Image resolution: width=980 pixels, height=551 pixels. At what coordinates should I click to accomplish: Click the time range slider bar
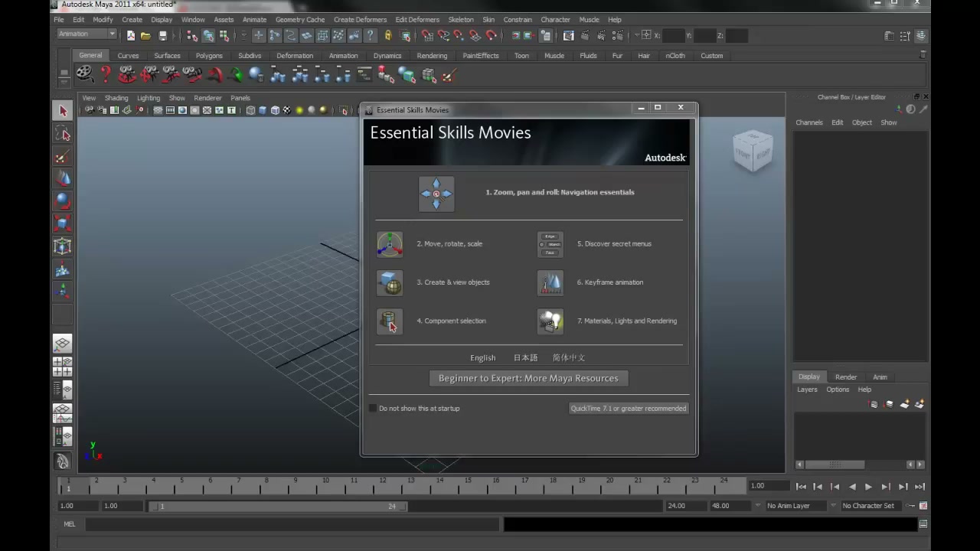pyautogui.click(x=278, y=506)
